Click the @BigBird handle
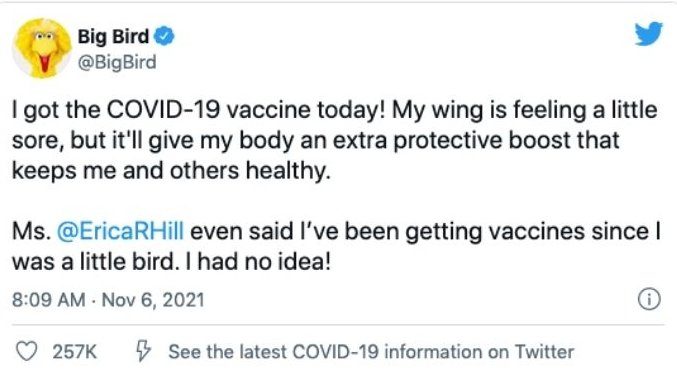Image resolution: width=677 pixels, height=369 pixels. click(117, 63)
